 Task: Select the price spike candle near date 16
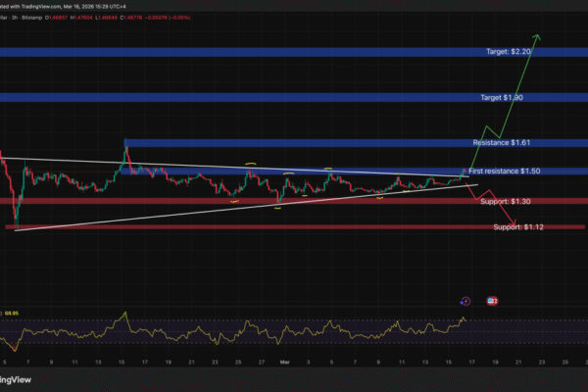[125, 145]
